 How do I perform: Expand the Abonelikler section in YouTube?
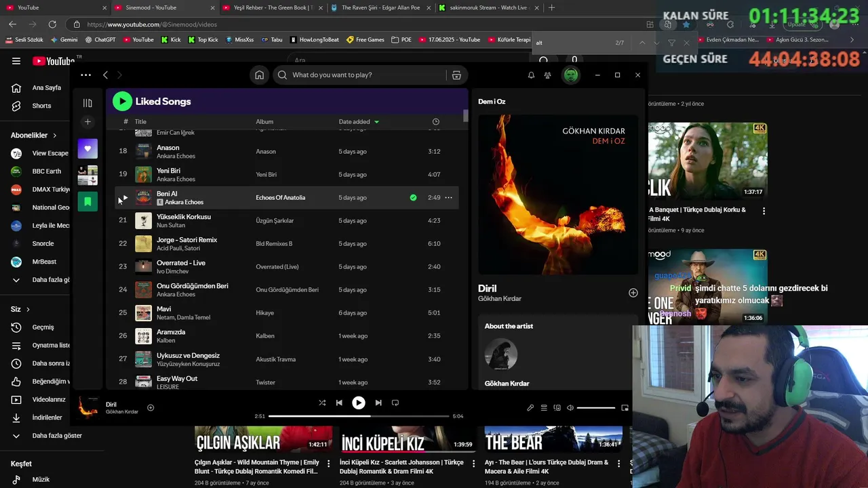(34, 136)
